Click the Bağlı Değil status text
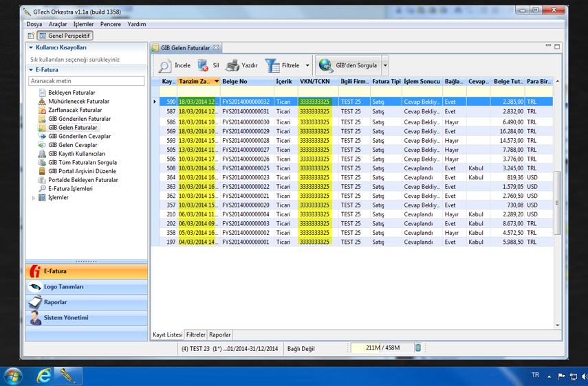Image resolution: width=588 pixels, height=386 pixels. 301,348
